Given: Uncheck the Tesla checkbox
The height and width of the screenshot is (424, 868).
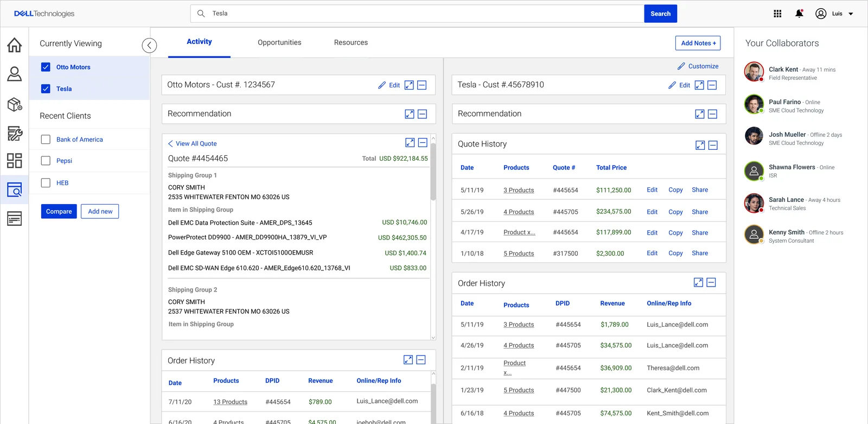Looking at the screenshot, I should [46, 89].
